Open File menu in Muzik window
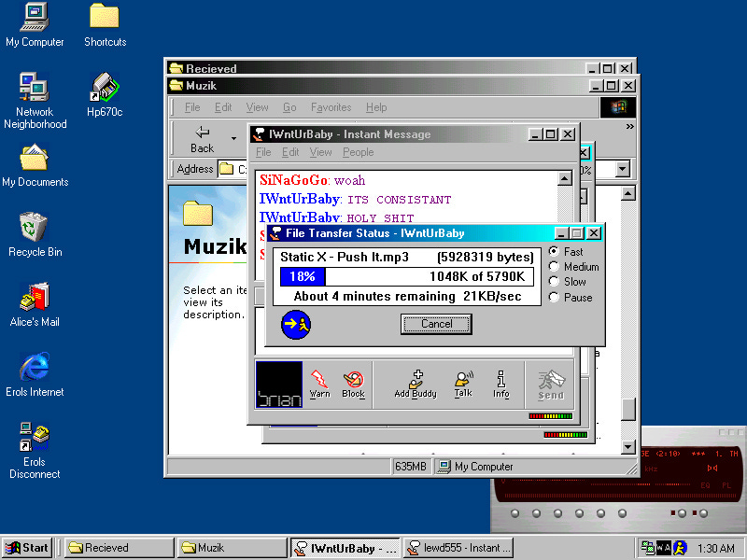 [192, 107]
